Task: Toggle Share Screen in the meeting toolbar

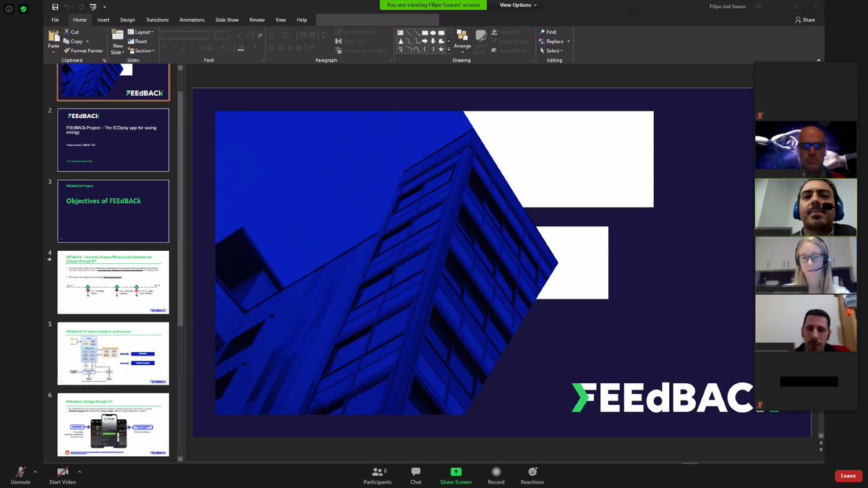Action: [x=455, y=475]
